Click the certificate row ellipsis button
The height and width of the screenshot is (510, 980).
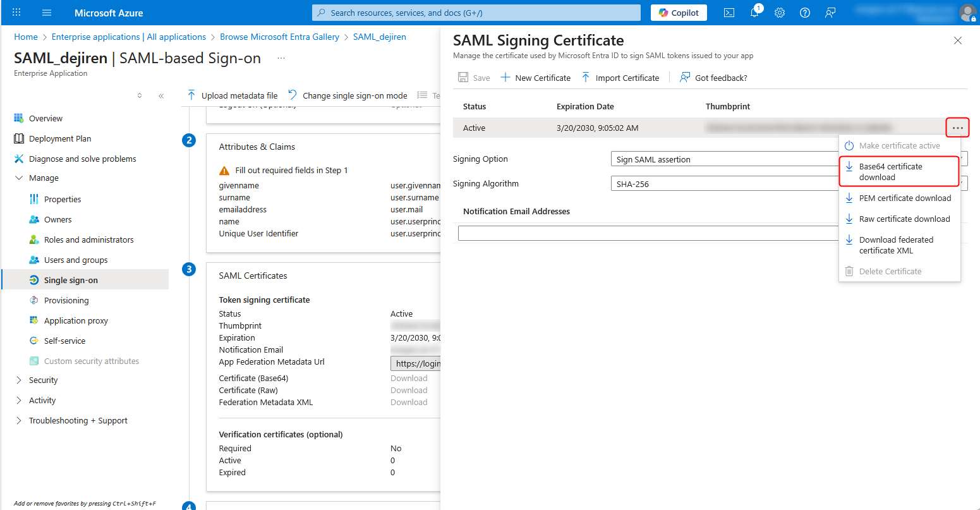[958, 128]
